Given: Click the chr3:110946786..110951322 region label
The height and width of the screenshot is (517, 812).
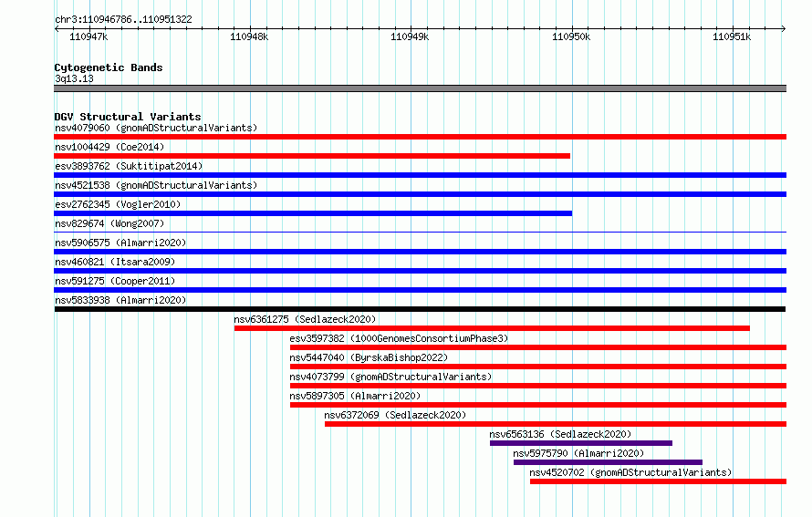Looking at the screenshot, I should (123, 19).
